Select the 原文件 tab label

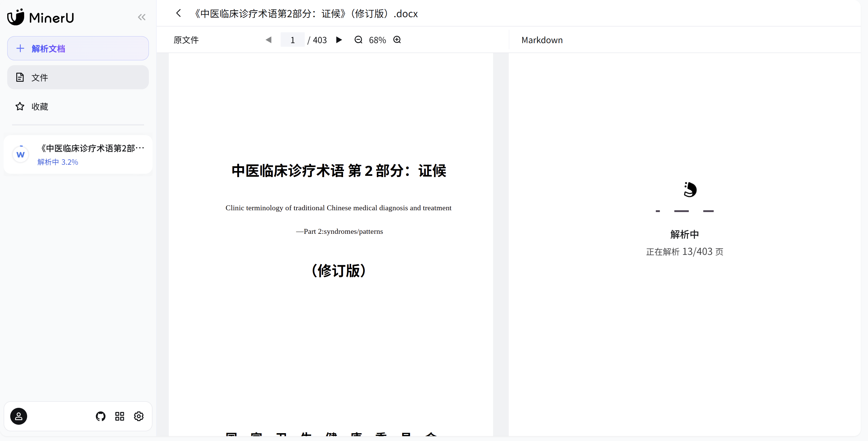(186, 40)
